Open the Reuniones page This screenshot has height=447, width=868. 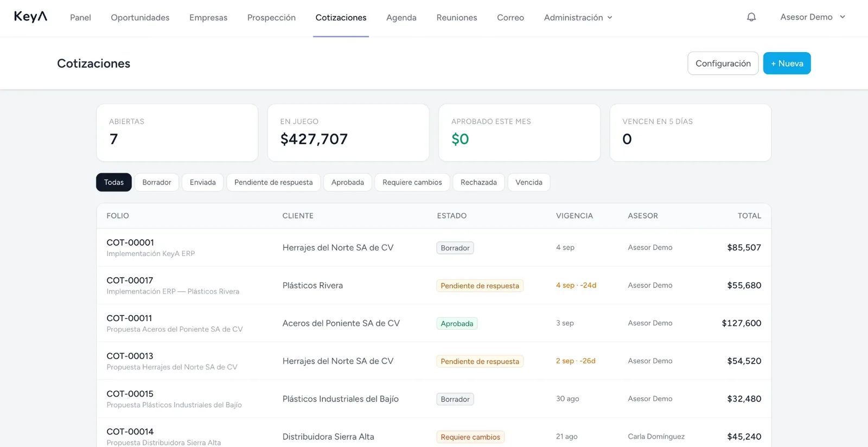[457, 17]
